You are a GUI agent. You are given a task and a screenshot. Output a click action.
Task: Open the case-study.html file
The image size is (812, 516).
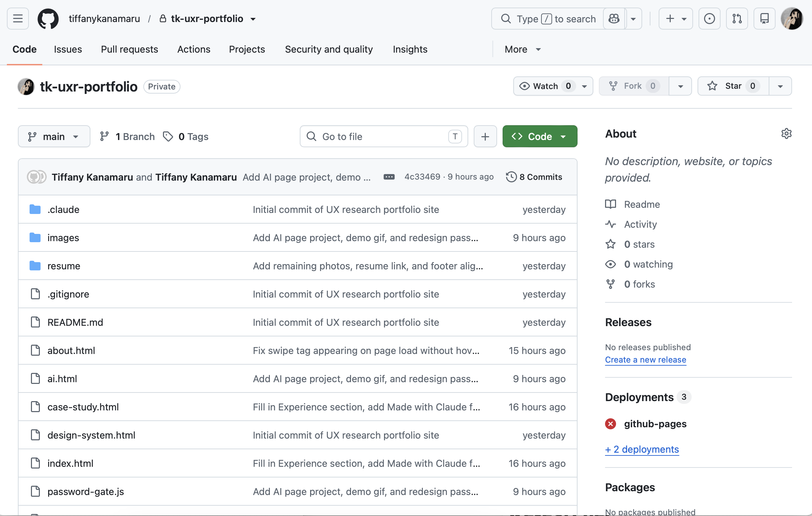[x=83, y=407]
